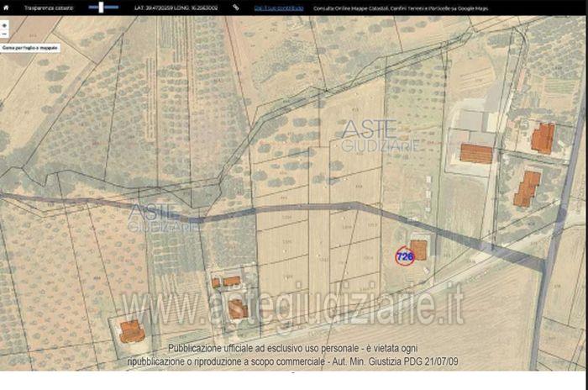Click the cadastre transparency slider handle
588x390 pixels.
point(101,7)
